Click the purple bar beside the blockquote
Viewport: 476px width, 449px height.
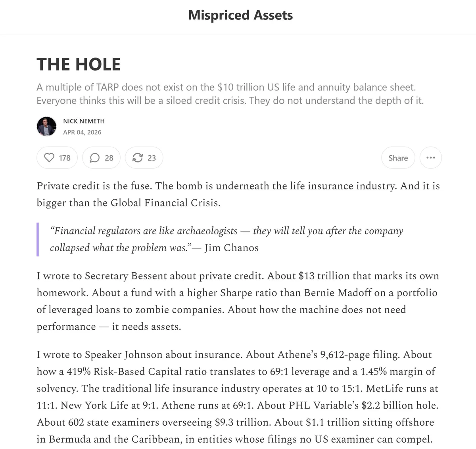click(x=38, y=239)
